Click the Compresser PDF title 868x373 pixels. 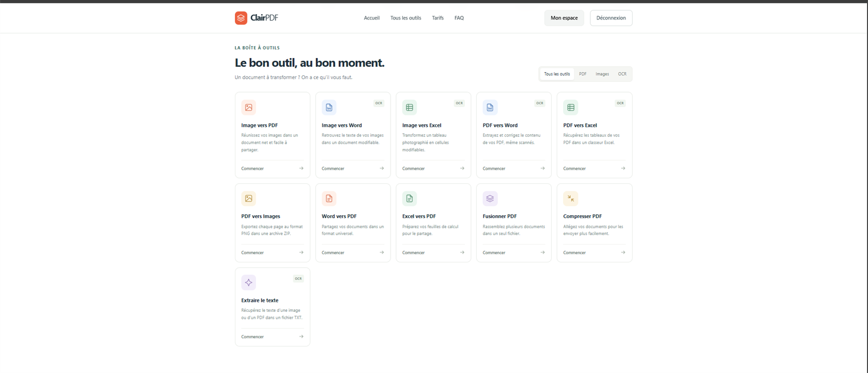(583, 216)
